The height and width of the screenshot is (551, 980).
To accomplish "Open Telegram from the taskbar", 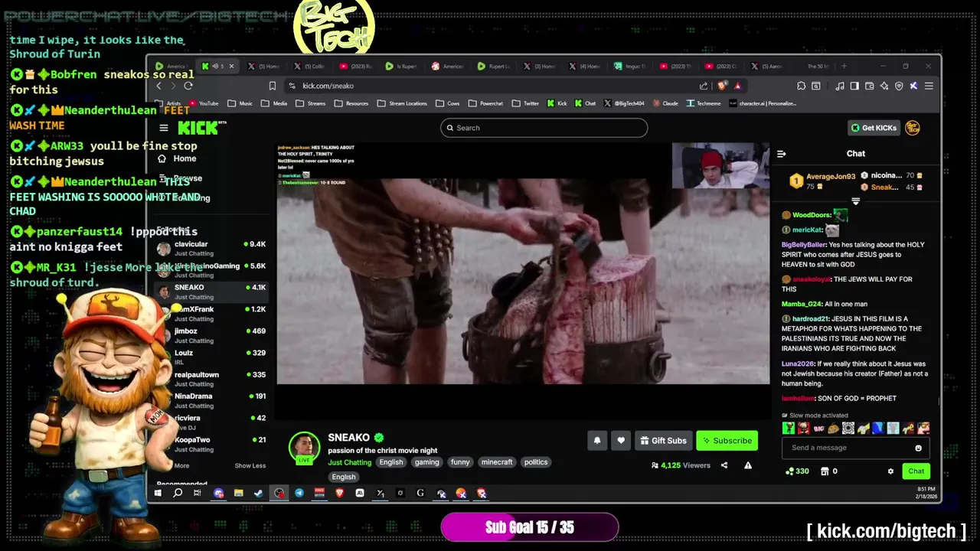I will point(299,494).
